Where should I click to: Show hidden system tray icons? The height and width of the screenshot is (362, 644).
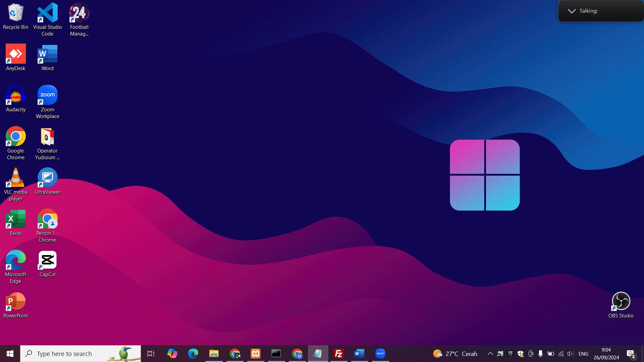490,354
